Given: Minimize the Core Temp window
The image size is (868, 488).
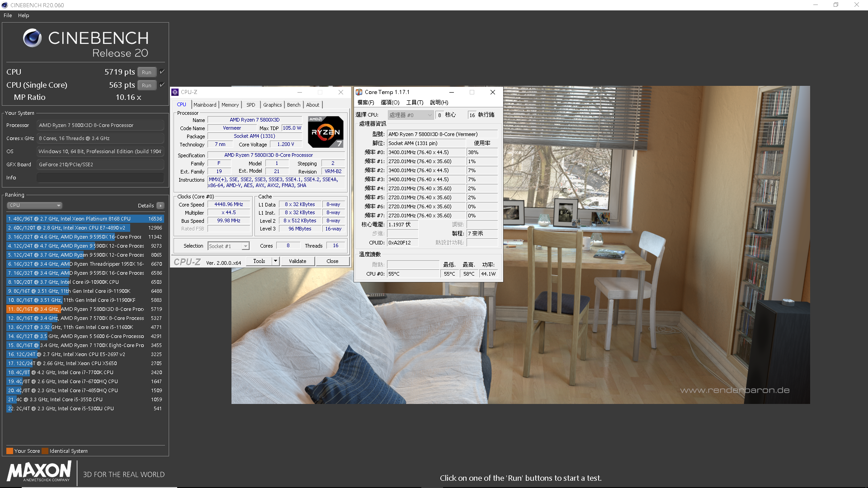Looking at the screenshot, I should tap(451, 92).
